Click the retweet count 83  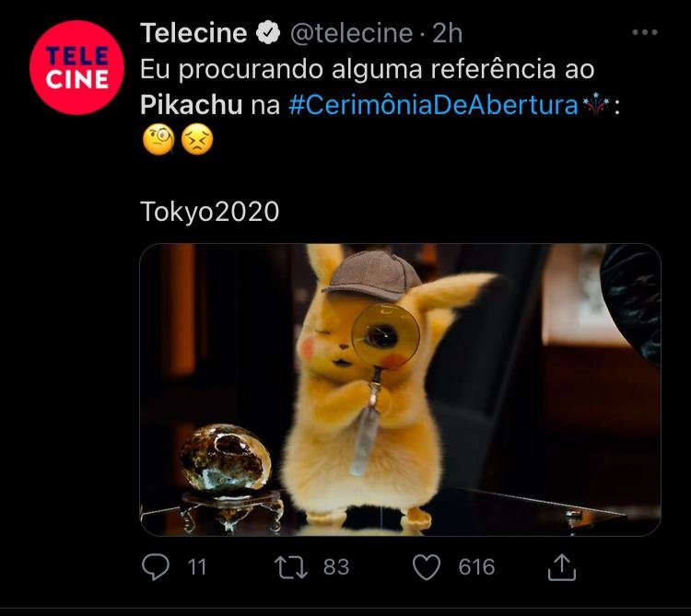tap(336, 566)
